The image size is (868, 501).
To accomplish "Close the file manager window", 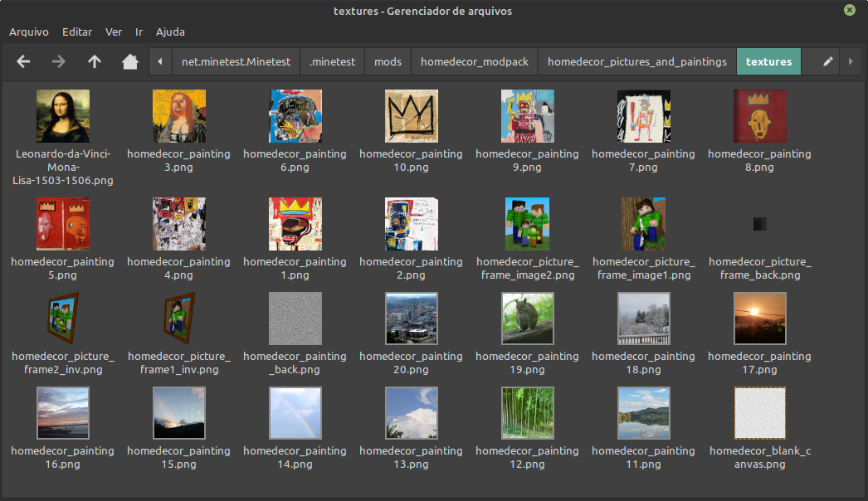I will tap(850, 10).
